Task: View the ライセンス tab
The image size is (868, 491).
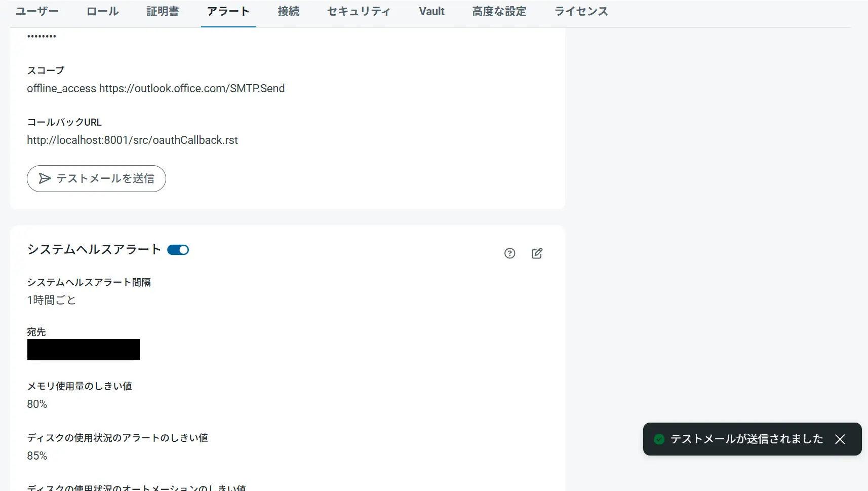Action: point(581,11)
